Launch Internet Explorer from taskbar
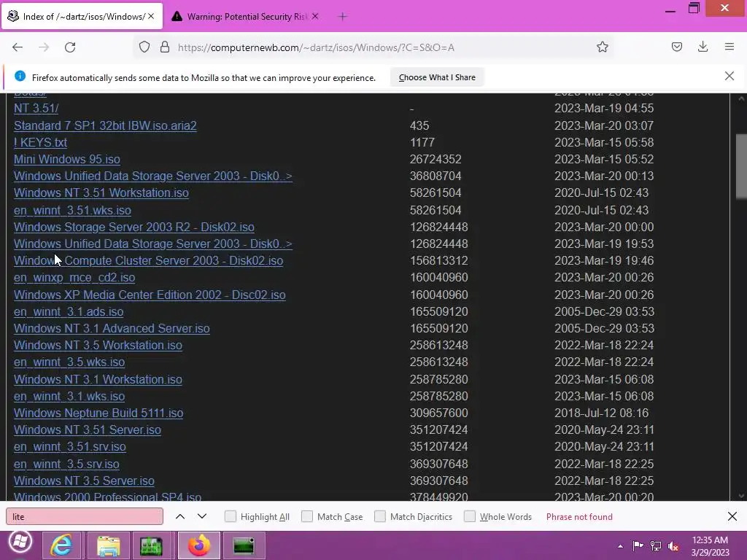 [61, 545]
